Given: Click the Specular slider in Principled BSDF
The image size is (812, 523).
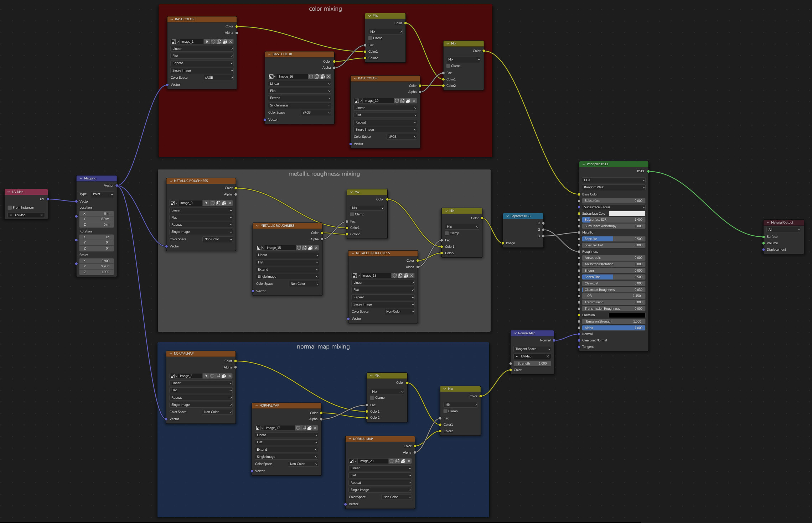Looking at the screenshot, I should tap(614, 239).
